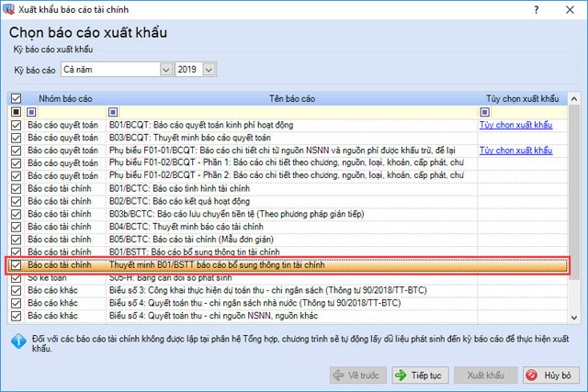Uncheck the Biểu số 4 nguồn NSNN, nguồn khác checkbox
The width and height of the screenshot is (588, 392).
16,317
